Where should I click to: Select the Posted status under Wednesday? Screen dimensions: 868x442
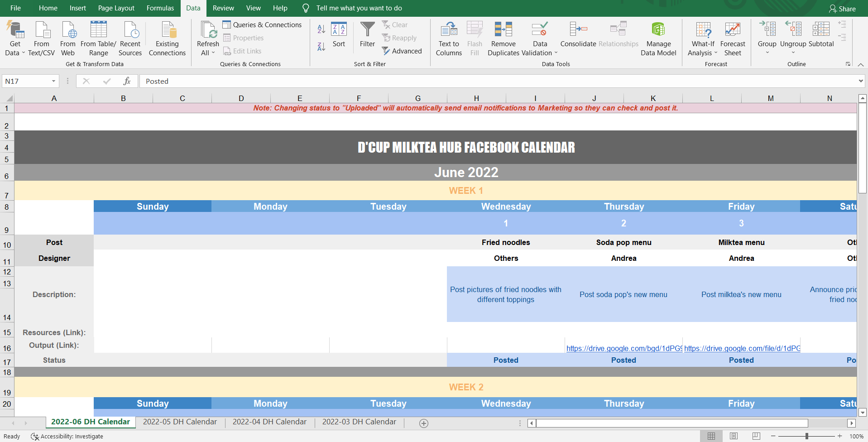point(506,360)
